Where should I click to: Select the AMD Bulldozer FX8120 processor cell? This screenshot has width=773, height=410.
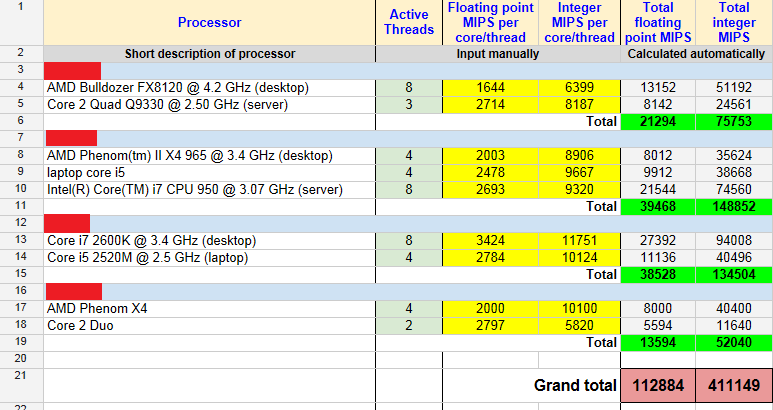178,88
